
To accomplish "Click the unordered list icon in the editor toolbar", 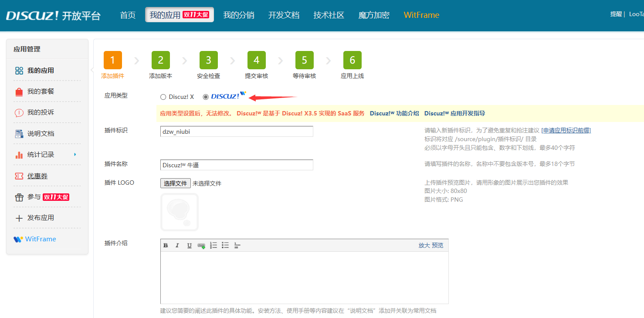I will click(225, 245).
